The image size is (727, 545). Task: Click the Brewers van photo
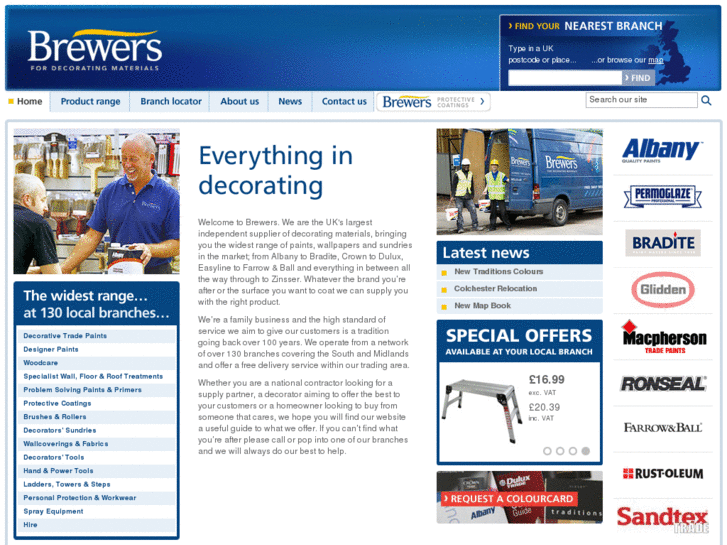[x=520, y=181]
